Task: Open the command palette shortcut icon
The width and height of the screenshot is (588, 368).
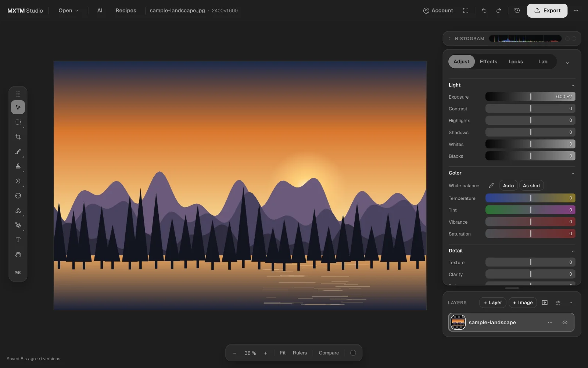Action: [x=18, y=272]
